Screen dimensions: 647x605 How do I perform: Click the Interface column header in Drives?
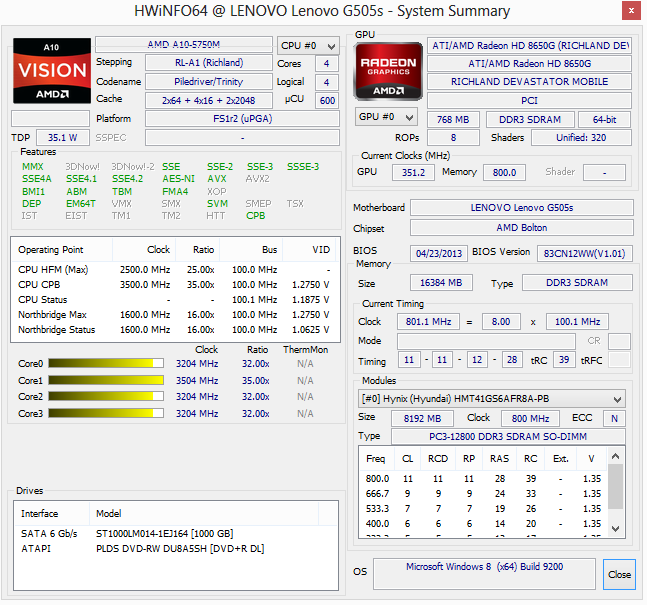pyautogui.click(x=52, y=513)
